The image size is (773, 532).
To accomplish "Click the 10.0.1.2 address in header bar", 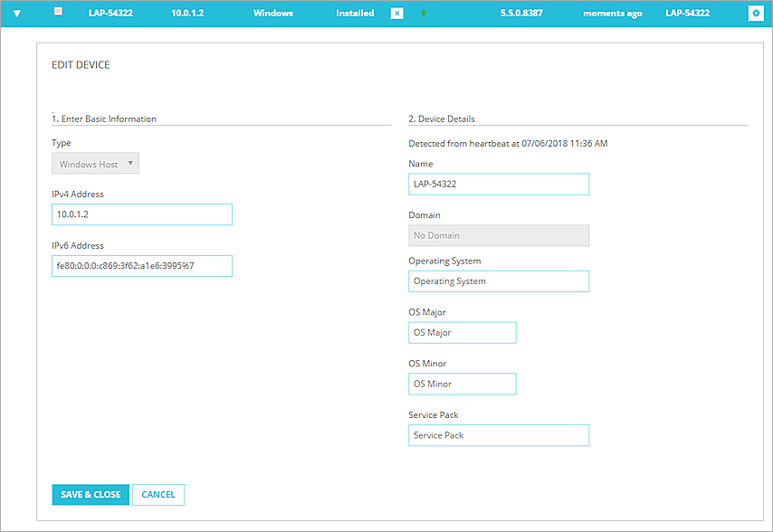I will pos(186,14).
